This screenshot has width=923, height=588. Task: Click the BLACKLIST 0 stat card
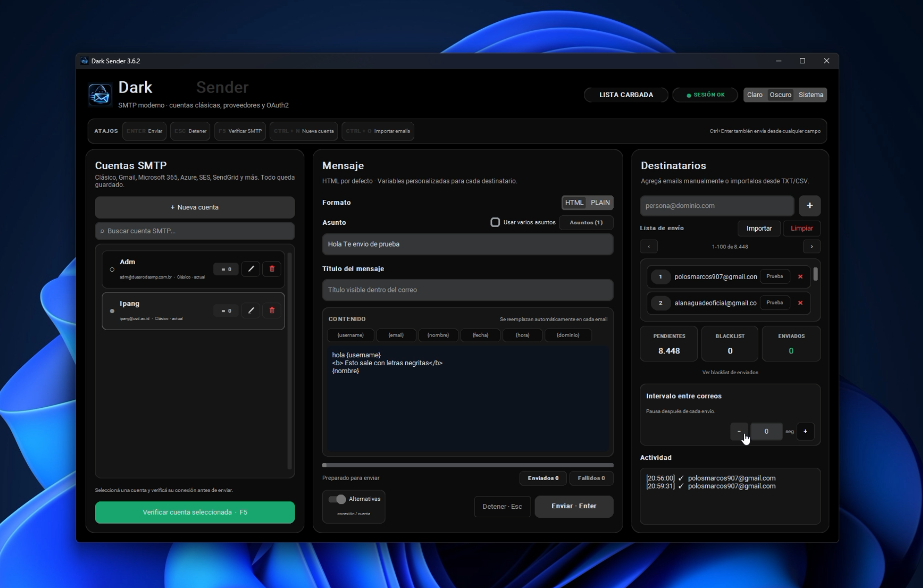(x=730, y=344)
